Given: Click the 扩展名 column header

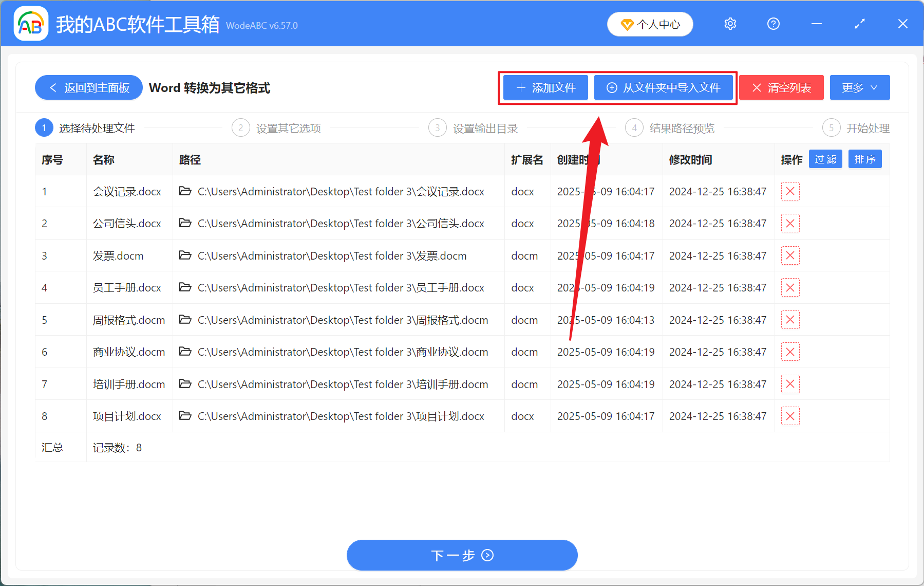Looking at the screenshot, I should pos(527,160).
